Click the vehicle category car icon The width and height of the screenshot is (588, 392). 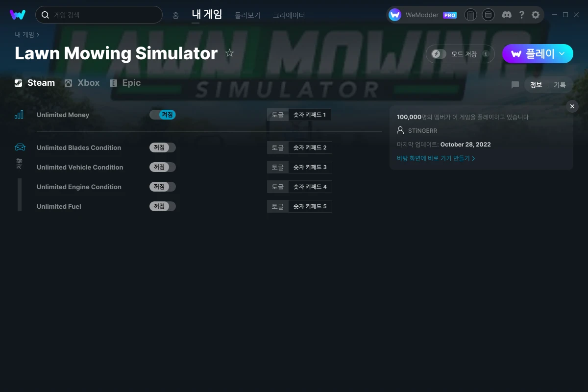point(20,147)
